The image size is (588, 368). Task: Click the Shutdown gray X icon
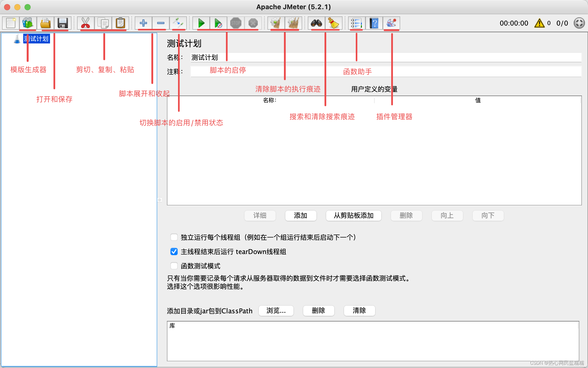click(253, 23)
